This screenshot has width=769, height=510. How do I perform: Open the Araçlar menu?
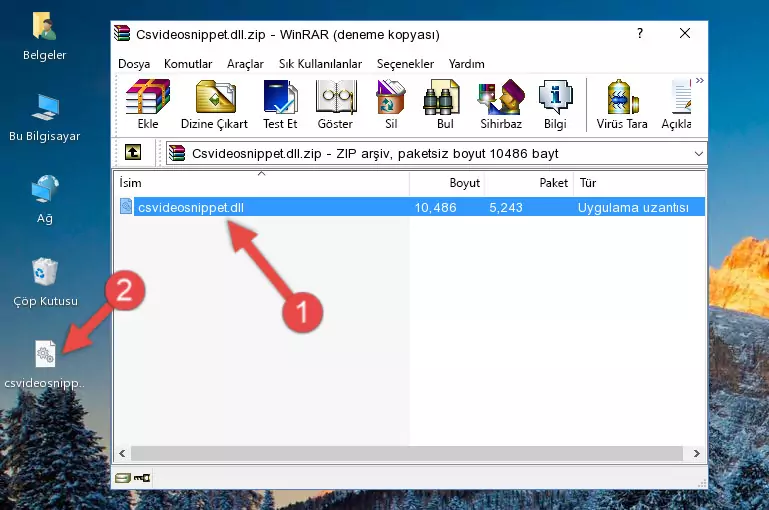pyautogui.click(x=245, y=64)
